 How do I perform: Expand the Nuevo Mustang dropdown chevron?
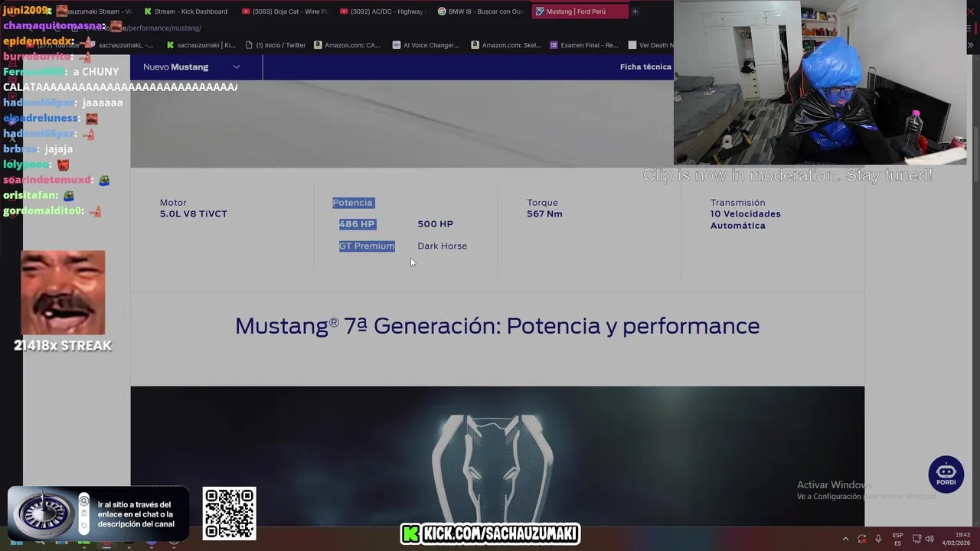coord(237,67)
